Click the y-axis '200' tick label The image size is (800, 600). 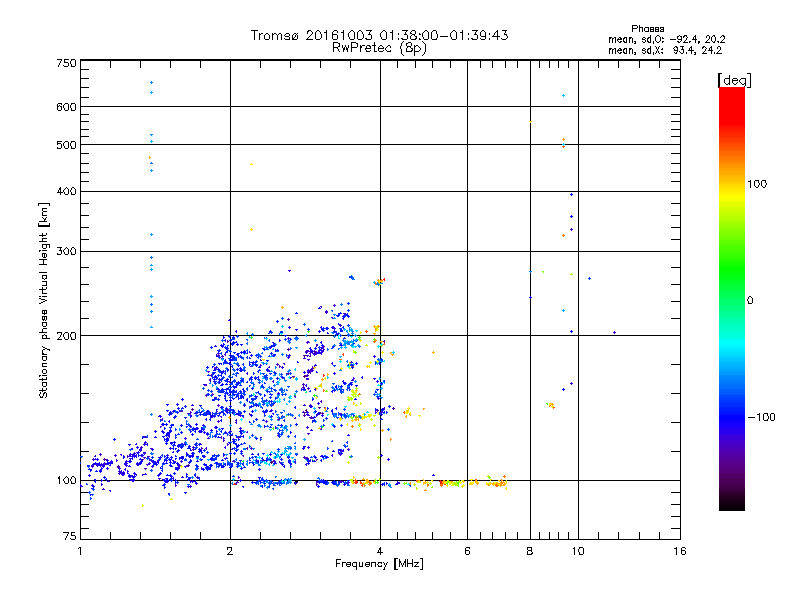(x=66, y=336)
